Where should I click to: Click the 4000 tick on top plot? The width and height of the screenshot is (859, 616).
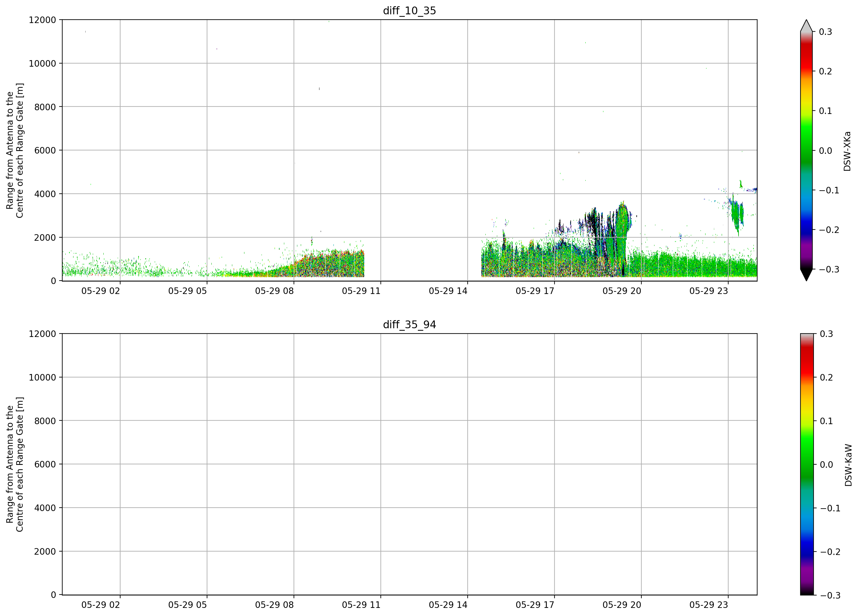pos(45,194)
